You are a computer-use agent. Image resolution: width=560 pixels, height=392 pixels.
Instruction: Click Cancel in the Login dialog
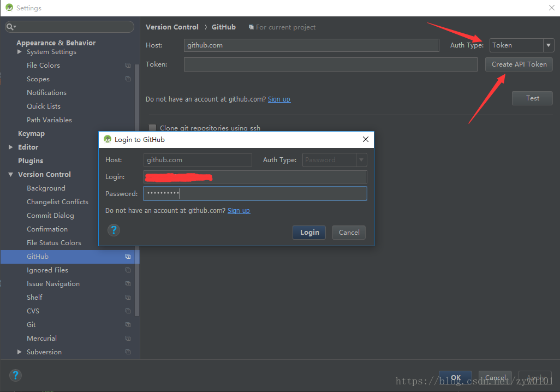[x=349, y=233]
